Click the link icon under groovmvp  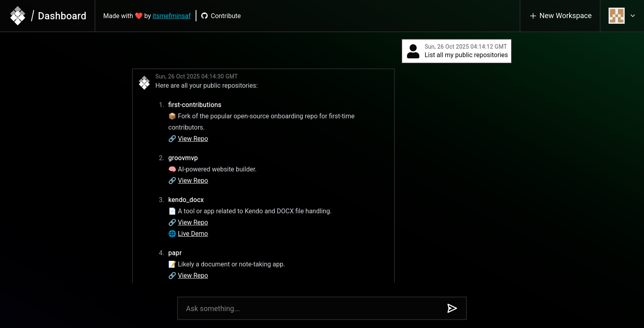point(172,181)
